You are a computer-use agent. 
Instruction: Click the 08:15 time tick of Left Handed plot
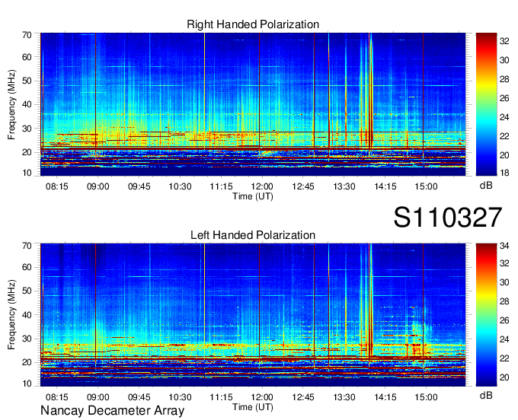57,397
